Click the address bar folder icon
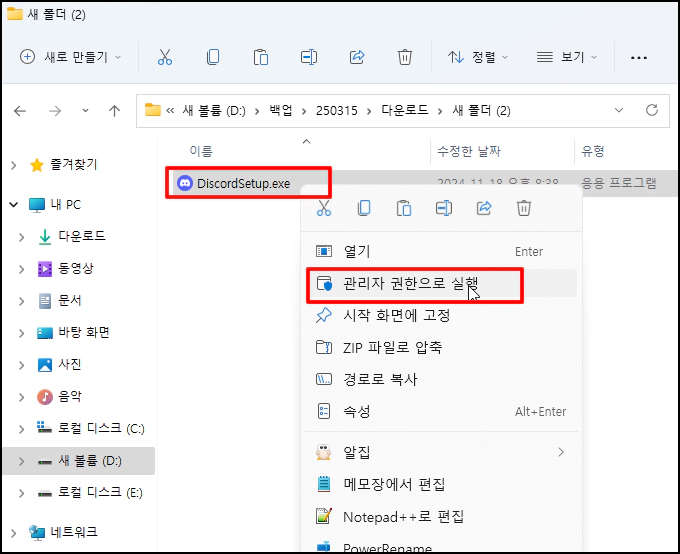 [x=152, y=110]
